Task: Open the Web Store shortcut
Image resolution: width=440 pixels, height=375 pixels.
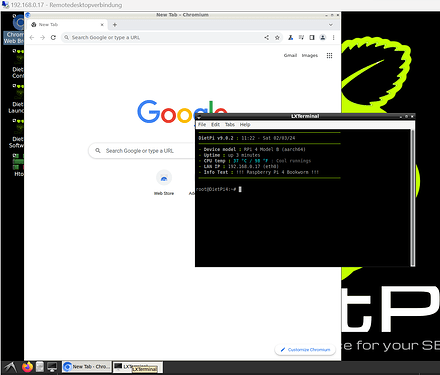Action: (164, 183)
